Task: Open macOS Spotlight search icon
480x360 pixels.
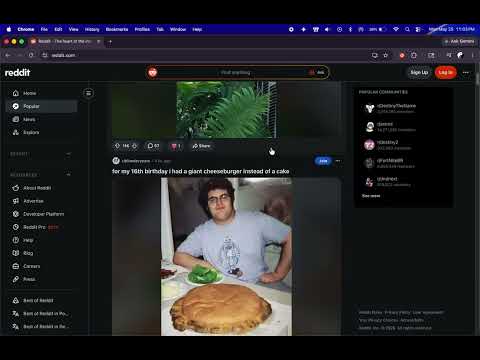Action: coord(407,29)
